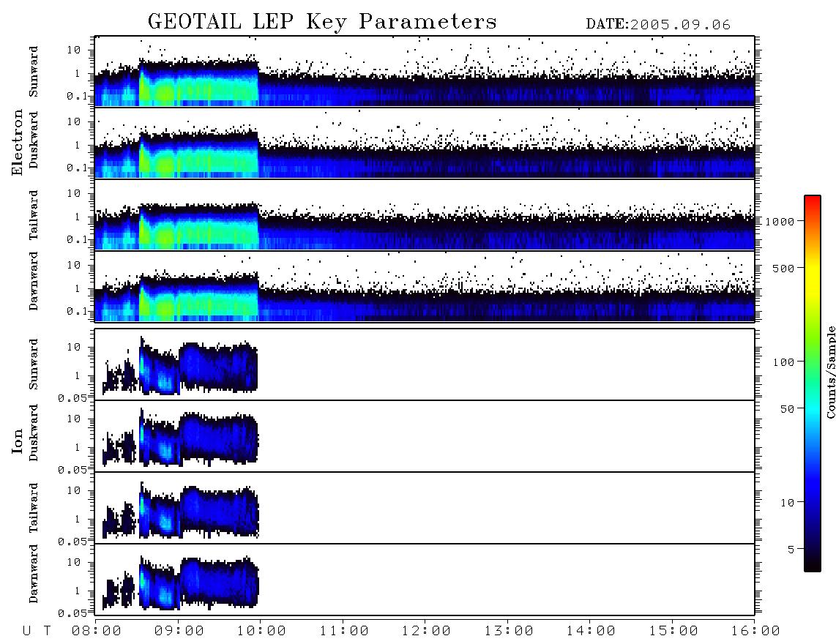
Task: Select the Electron Sunward panel label
Action: coord(34,72)
